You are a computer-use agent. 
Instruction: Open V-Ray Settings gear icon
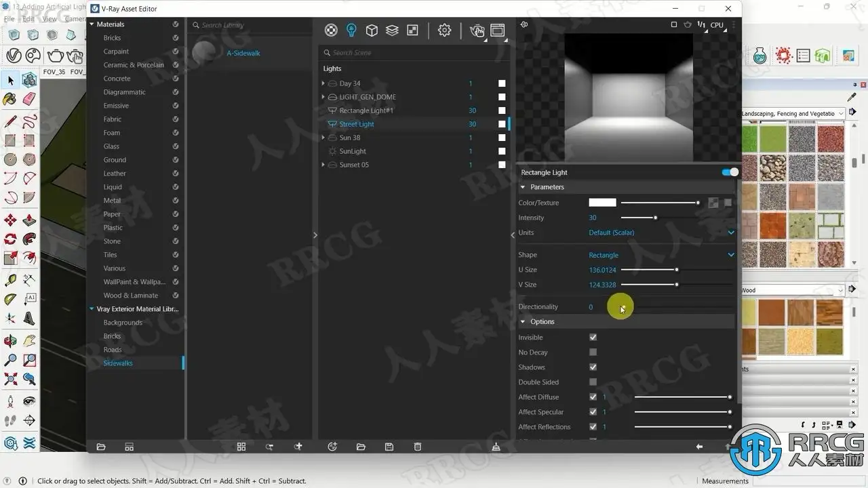pyautogui.click(x=444, y=30)
